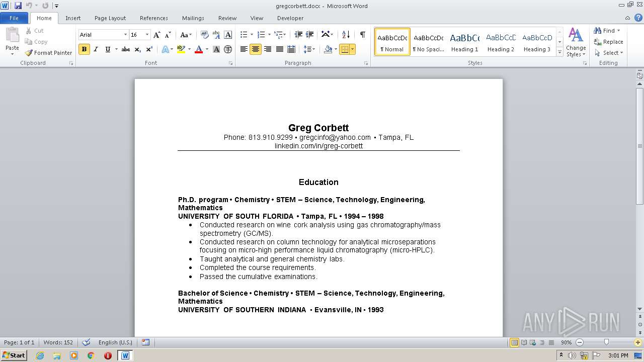Screen dimensions: 644x362
Task: Click the Paste icon
Action: (x=12, y=35)
